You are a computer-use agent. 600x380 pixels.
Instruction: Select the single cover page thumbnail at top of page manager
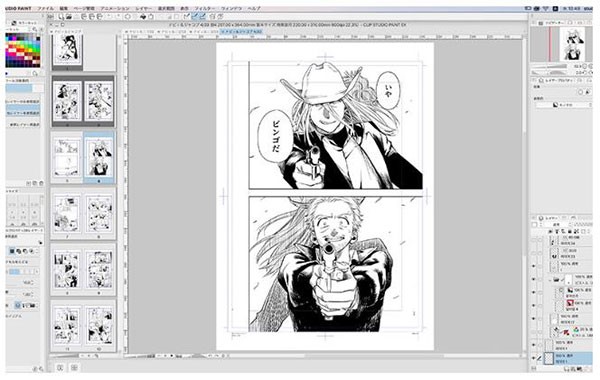[x=68, y=50]
